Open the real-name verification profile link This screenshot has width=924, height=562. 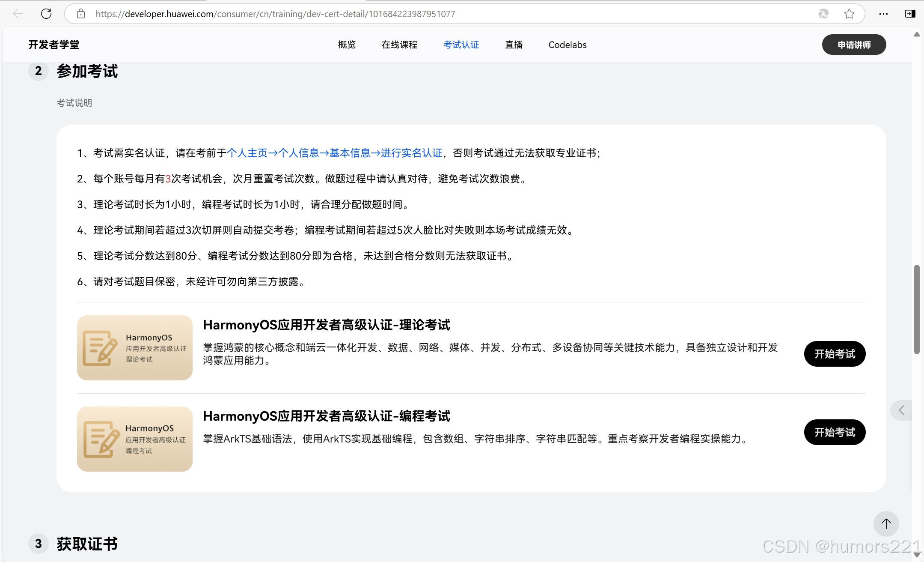[334, 153]
